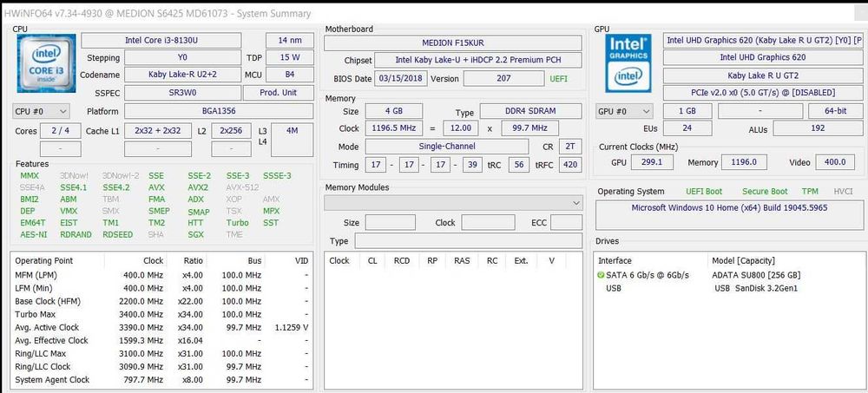This screenshot has width=868, height=393.
Task: Click the 2x256 L2 cache value
Action: [x=232, y=131]
